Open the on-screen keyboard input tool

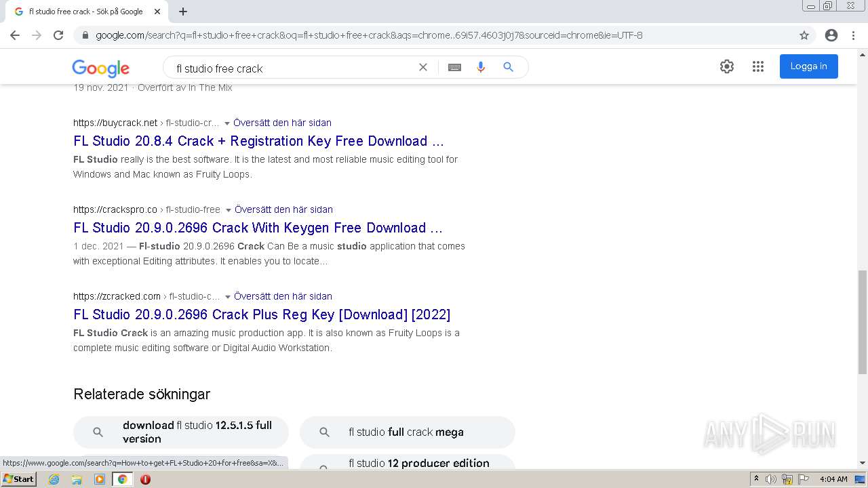[x=454, y=67]
